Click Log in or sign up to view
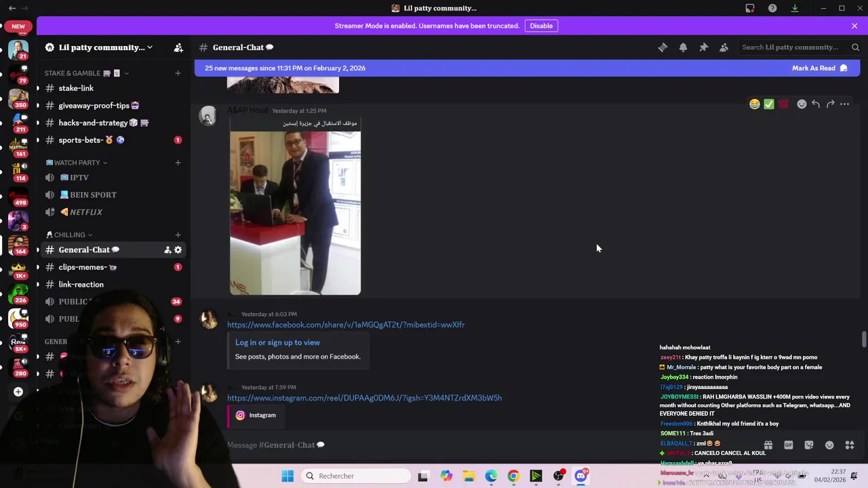Screen dimensions: 868x488 coord(277,342)
